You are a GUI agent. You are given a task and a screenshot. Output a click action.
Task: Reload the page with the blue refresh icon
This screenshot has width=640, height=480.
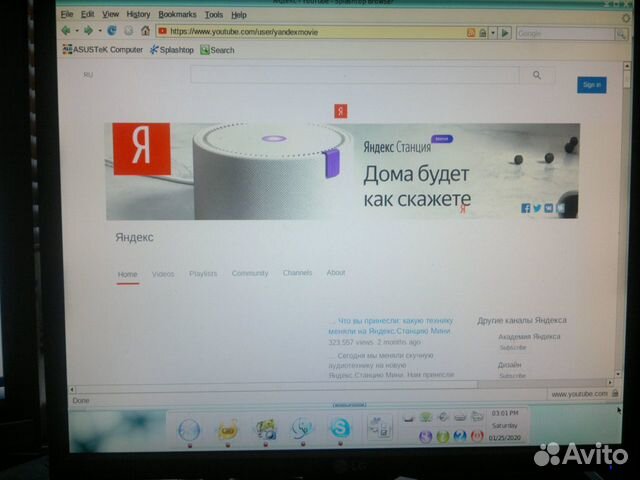(112, 30)
